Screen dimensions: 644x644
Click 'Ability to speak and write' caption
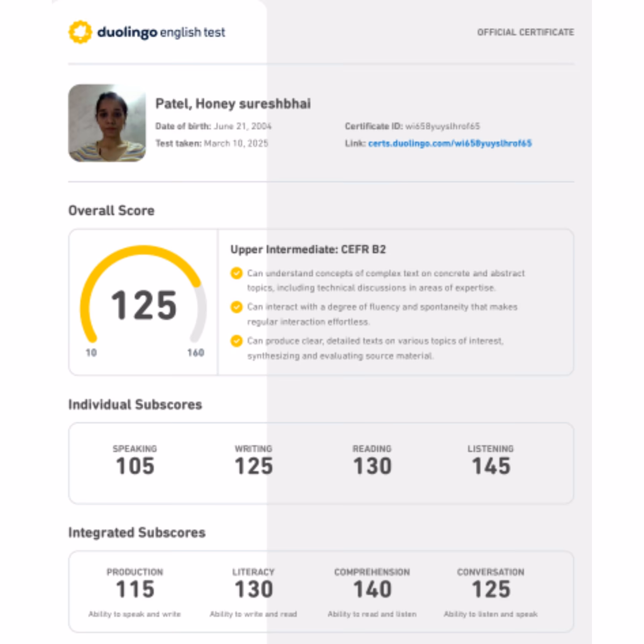click(x=135, y=614)
